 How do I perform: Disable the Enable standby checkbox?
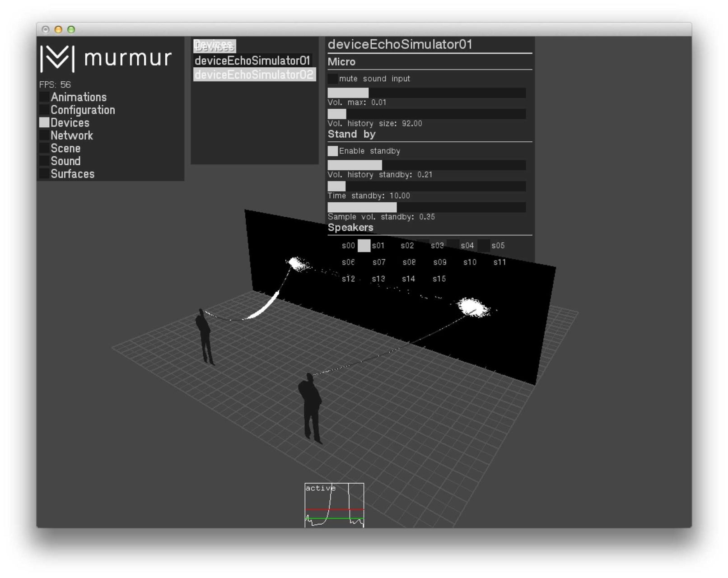[333, 151]
